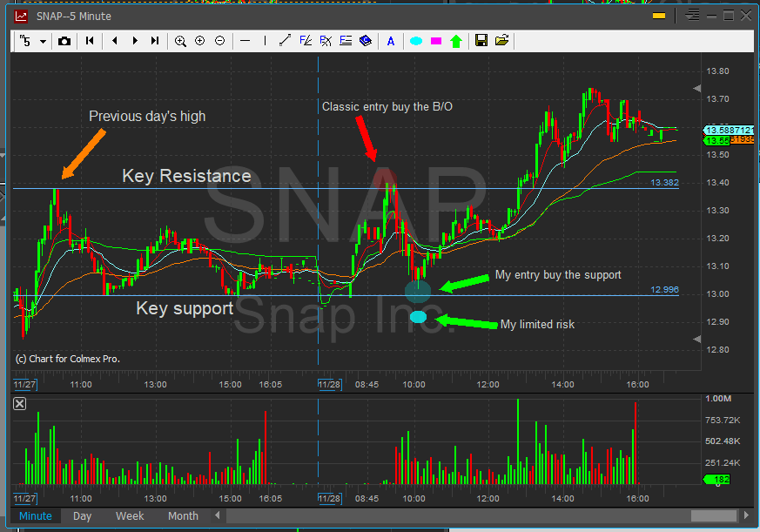Open the window options chevron menu
Viewport: 760px width, 532px height.
point(692,15)
